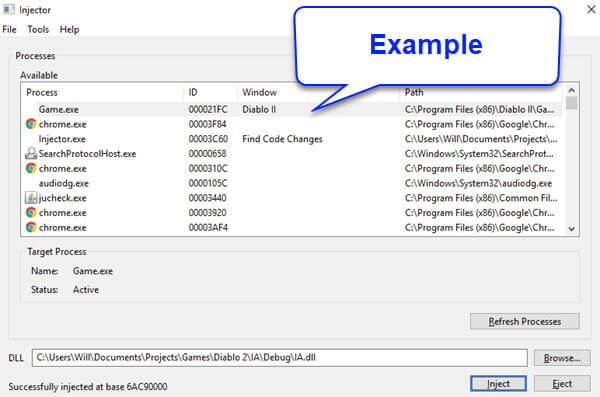Click the process list scrollbar thumb

571,103
